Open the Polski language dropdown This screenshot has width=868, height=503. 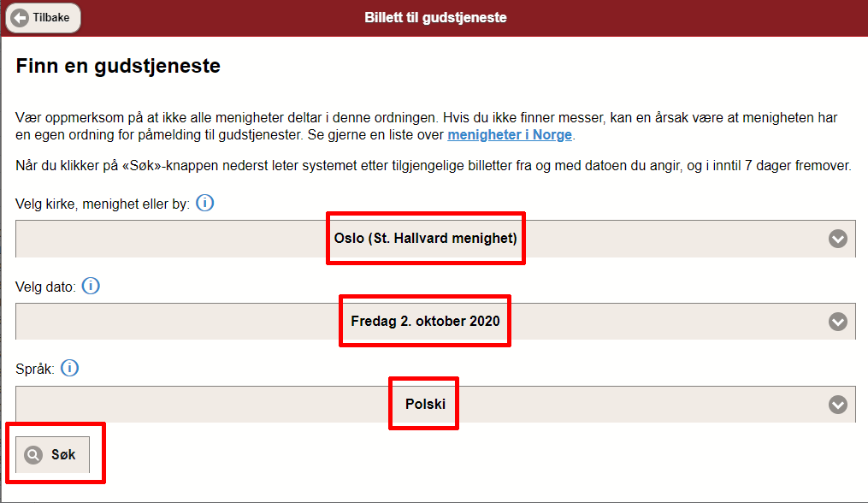[425, 405]
